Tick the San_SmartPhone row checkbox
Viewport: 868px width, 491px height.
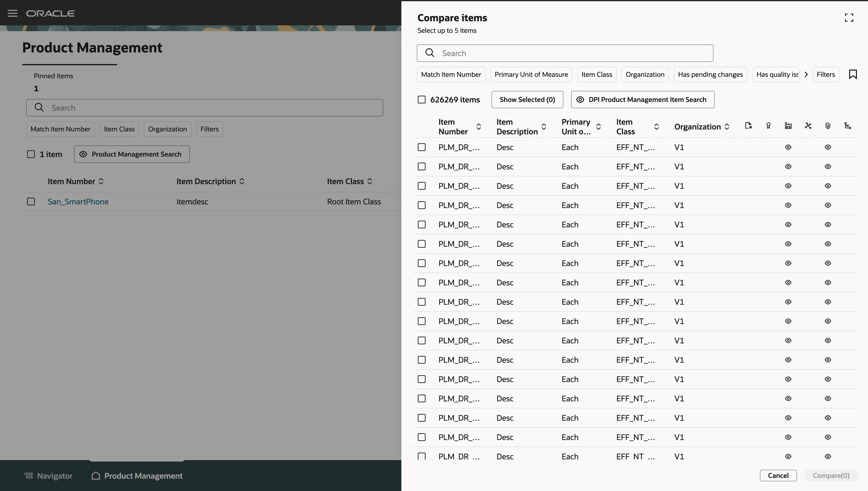click(x=31, y=201)
